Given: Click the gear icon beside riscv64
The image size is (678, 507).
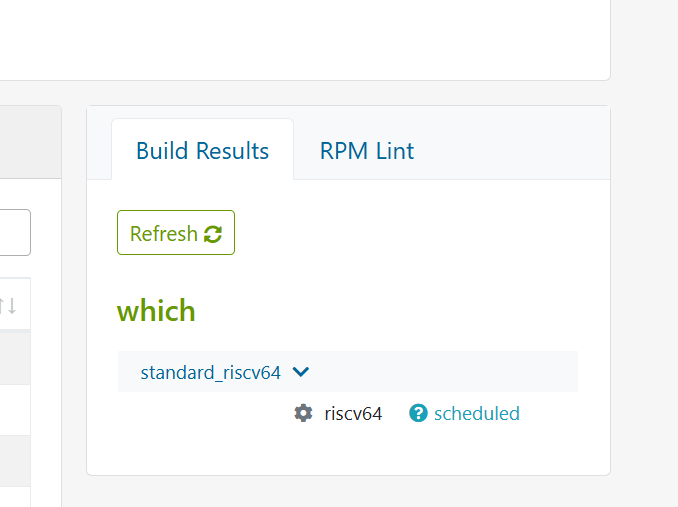Looking at the screenshot, I should (303, 413).
